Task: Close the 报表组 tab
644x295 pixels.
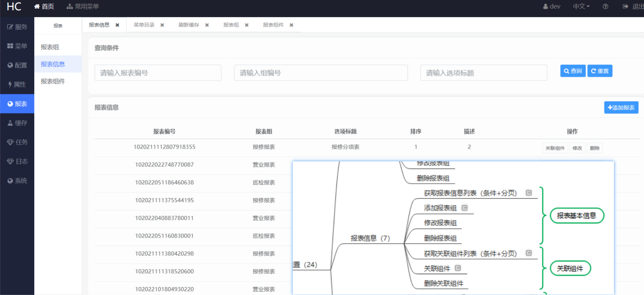Action: [247, 25]
